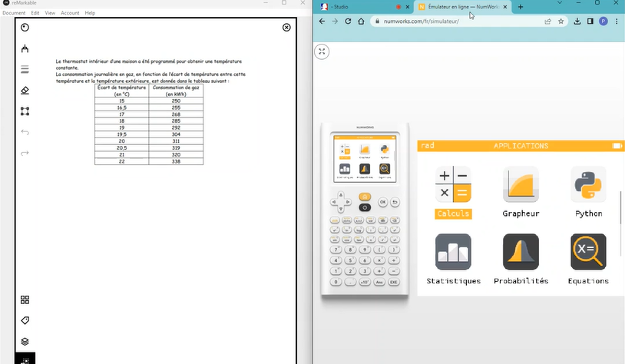Bookmark this page with the star icon

click(x=561, y=22)
